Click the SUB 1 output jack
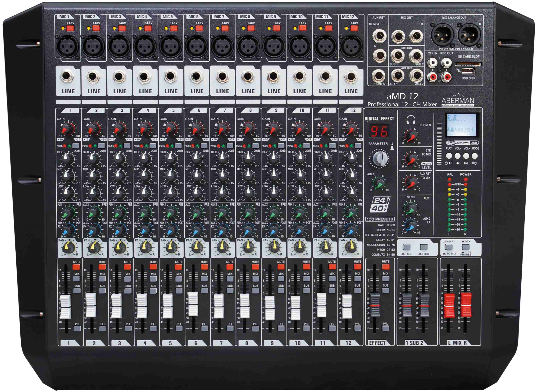537x392 pixels. [397, 56]
